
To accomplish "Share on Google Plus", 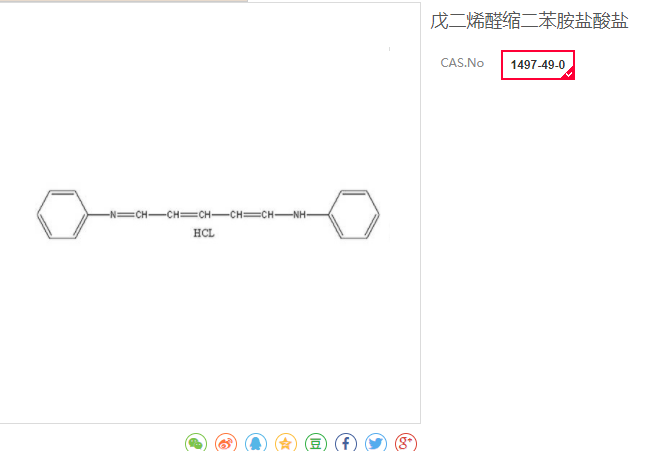I will [406, 443].
